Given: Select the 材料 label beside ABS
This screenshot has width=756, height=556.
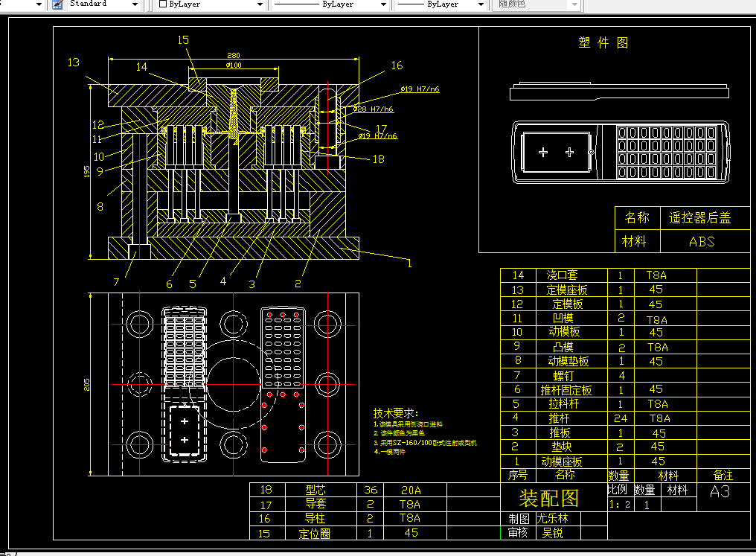Looking at the screenshot, I should 634,241.
